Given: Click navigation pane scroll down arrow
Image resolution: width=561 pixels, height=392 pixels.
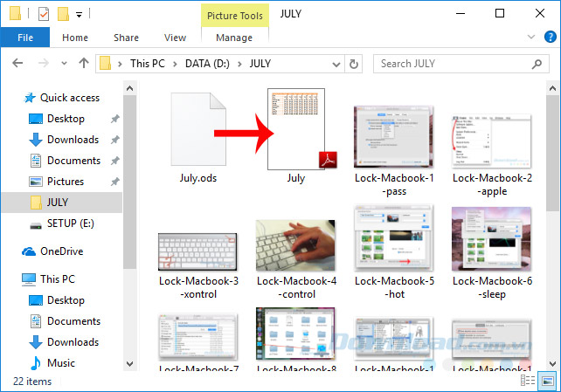Looking at the screenshot, I should tap(130, 364).
